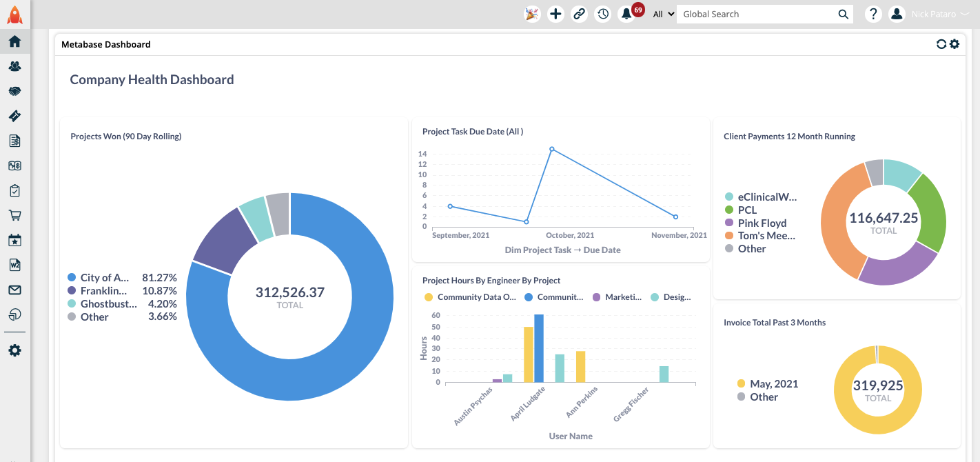Click the red 69 notification badge
The width and height of the screenshot is (980, 462).
[638, 10]
